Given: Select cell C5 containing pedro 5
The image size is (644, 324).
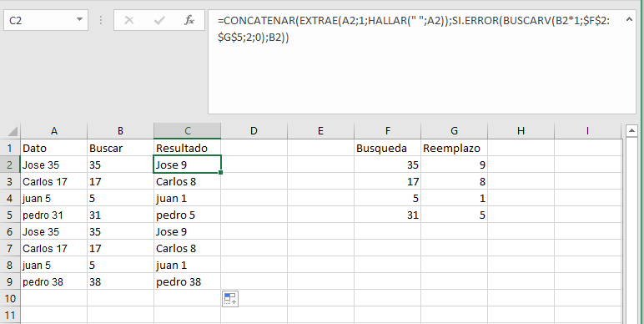Looking at the screenshot, I should 188,215.
